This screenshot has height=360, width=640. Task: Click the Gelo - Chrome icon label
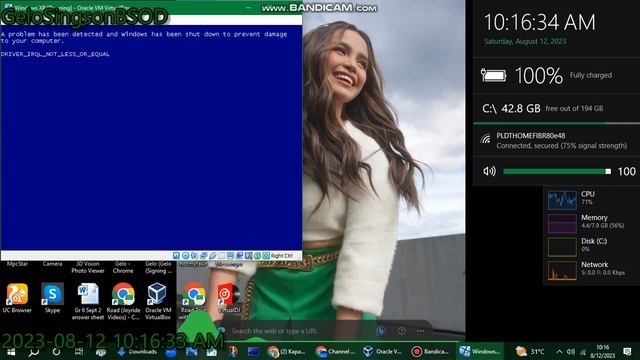(123, 267)
